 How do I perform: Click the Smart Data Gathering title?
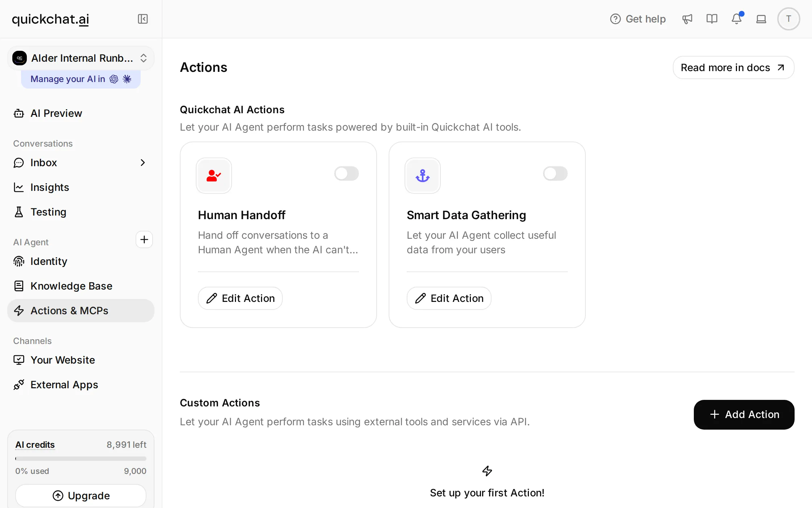coord(466,215)
